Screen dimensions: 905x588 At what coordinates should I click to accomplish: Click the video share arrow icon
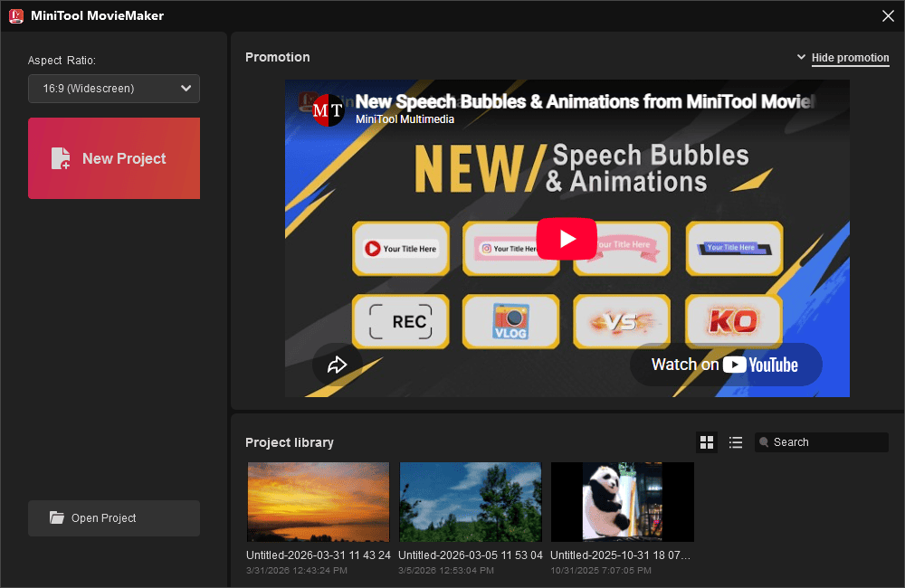pos(337,365)
